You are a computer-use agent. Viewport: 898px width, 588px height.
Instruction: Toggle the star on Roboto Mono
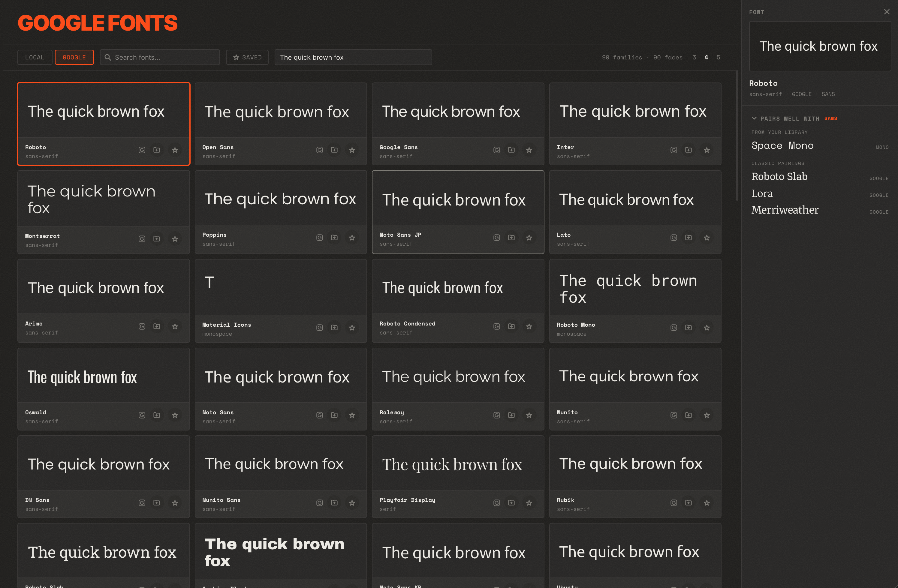tap(707, 328)
